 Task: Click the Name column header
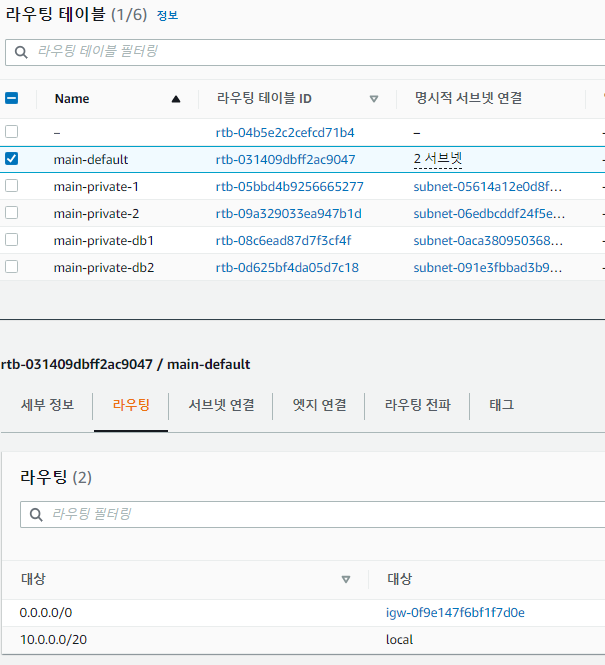[72, 99]
